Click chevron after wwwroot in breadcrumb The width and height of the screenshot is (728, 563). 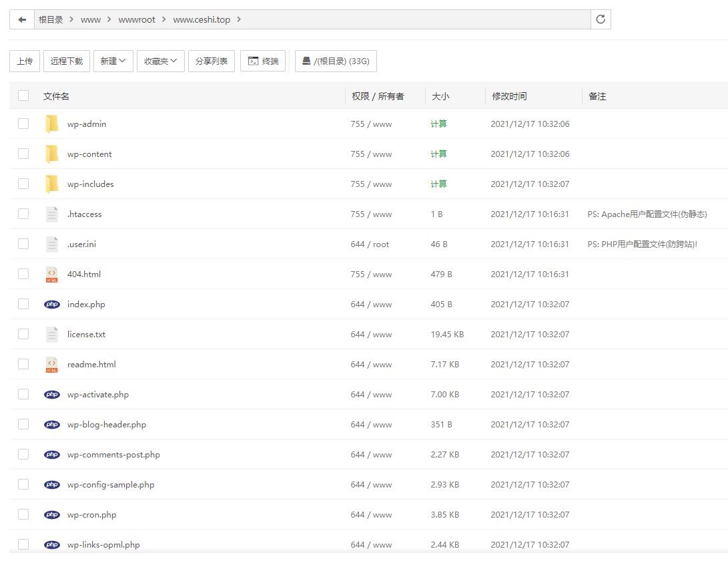164,19
